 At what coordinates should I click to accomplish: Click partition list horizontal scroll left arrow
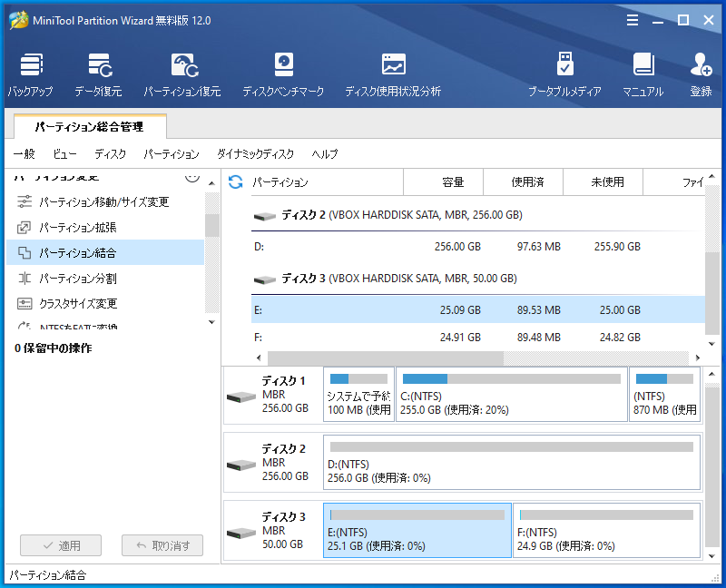click(259, 358)
